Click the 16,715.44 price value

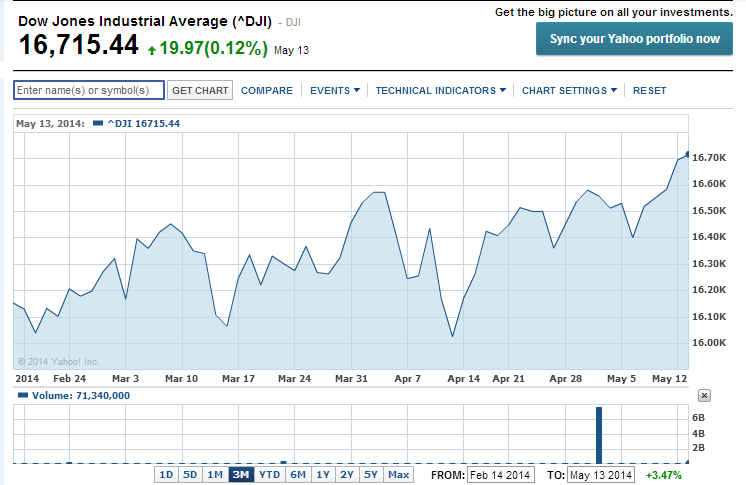pos(78,45)
